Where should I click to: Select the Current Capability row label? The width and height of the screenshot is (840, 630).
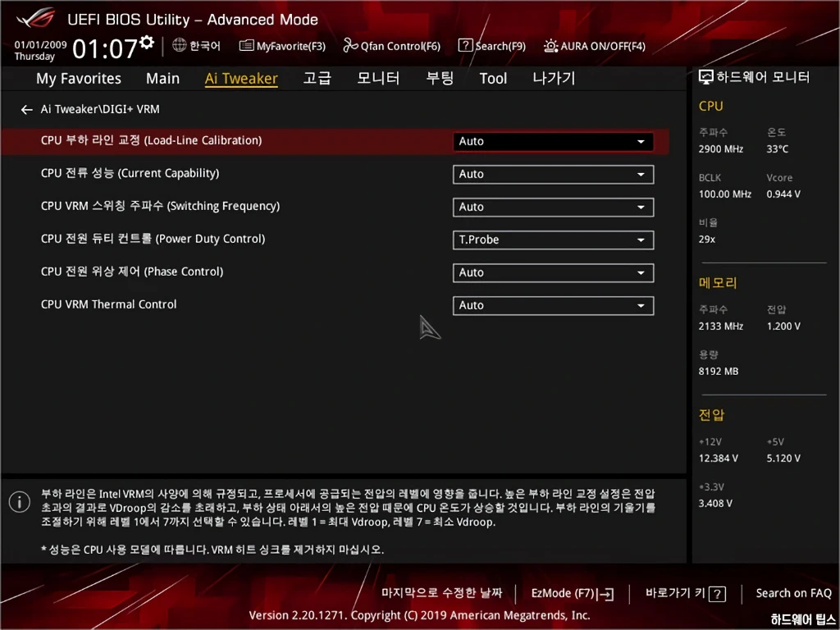130,173
